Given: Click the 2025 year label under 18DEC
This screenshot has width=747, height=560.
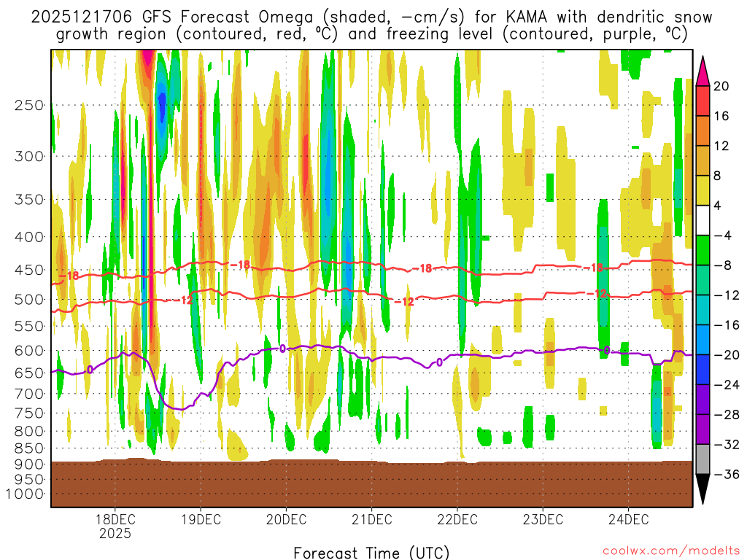Looking at the screenshot, I should click(x=115, y=533).
